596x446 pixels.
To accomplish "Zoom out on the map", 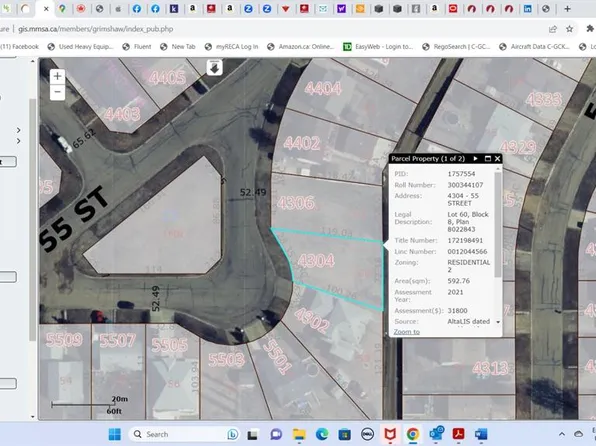I will pyautogui.click(x=57, y=92).
